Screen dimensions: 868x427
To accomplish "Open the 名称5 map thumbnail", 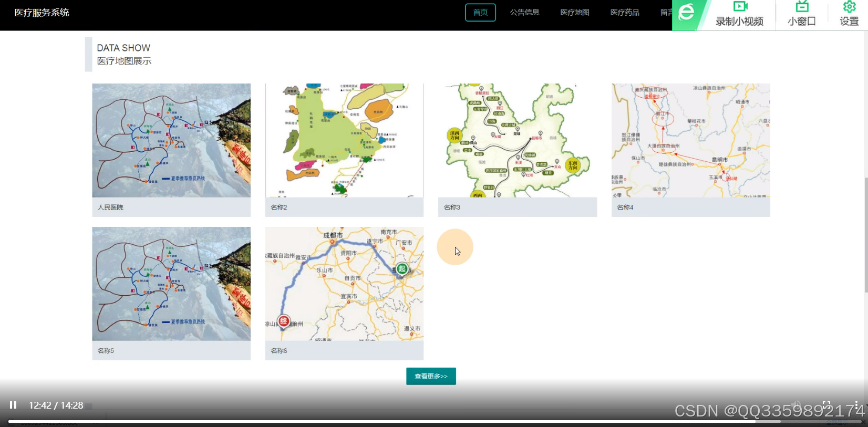I will [x=171, y=284].
